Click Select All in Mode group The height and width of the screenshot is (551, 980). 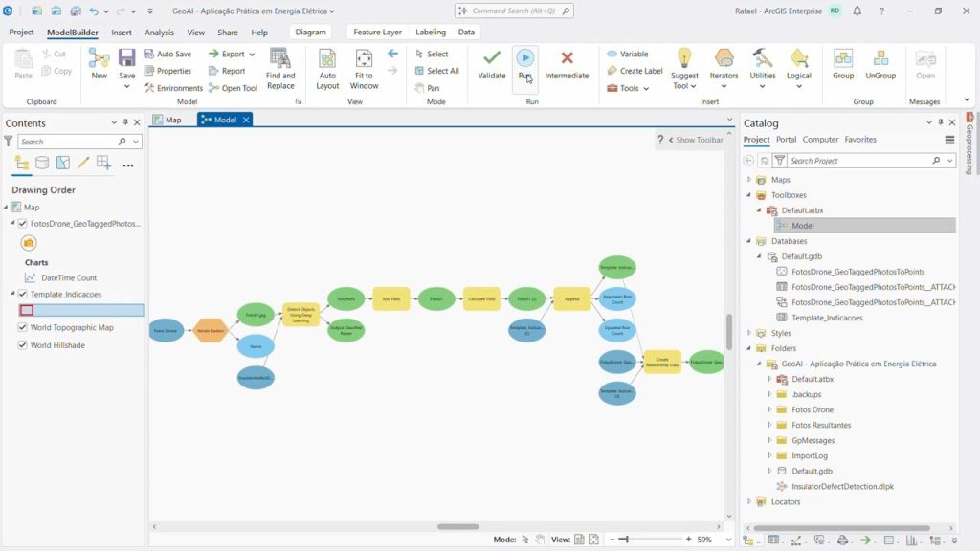click(436, 71)
